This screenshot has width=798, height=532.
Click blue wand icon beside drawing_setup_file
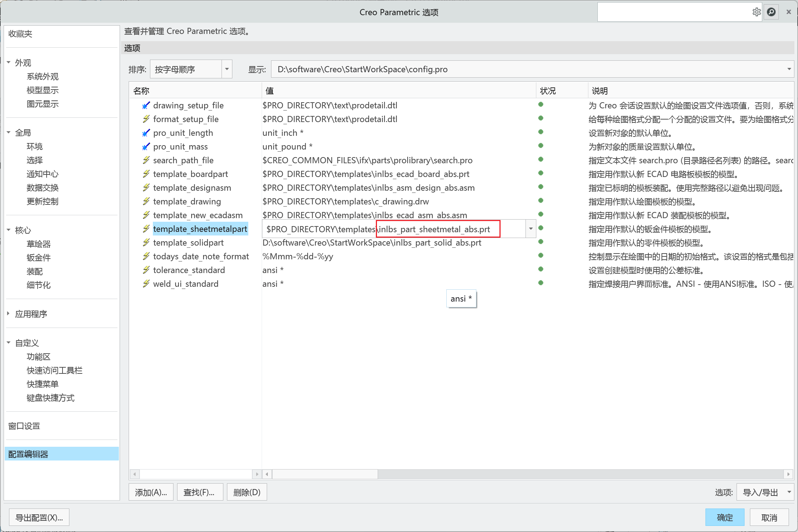point(146,105)
